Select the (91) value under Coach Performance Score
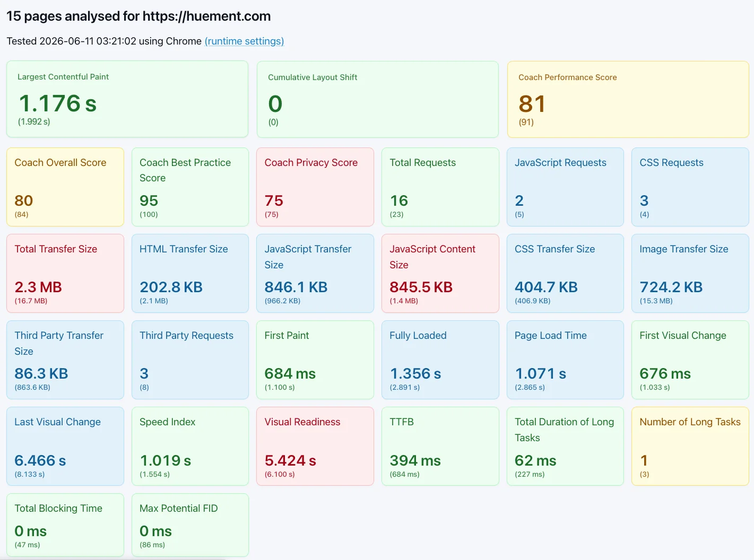 click(x=526, y=122)
